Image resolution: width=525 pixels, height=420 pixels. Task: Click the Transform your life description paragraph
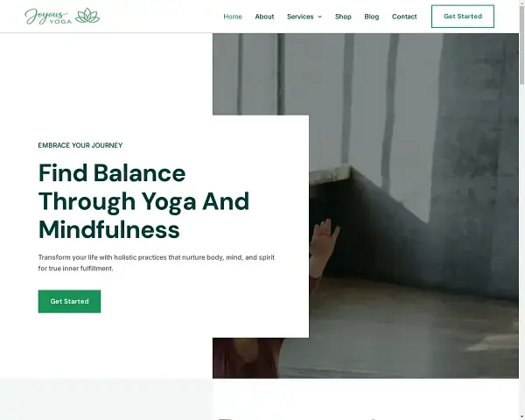tap(157, 262)
